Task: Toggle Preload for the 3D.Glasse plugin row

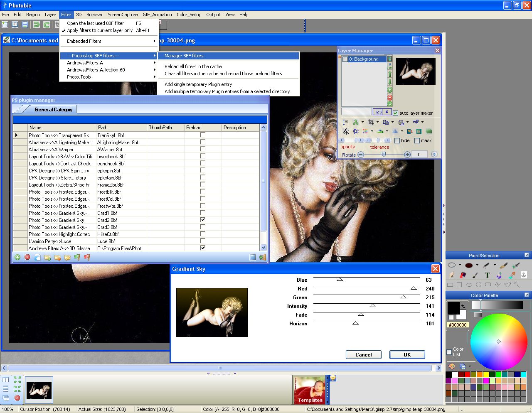Action: pos(202,248)
